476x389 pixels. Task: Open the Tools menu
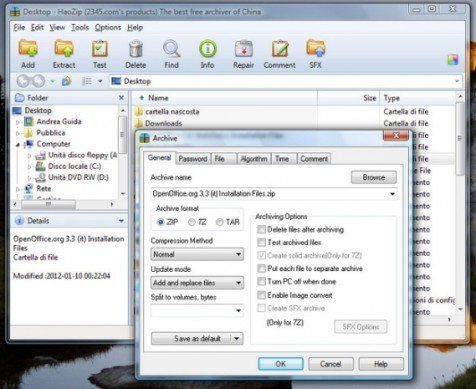[80, 27]
